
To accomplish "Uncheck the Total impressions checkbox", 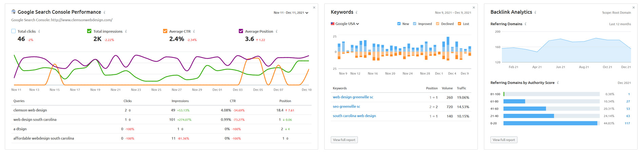I will coord(89,31).
